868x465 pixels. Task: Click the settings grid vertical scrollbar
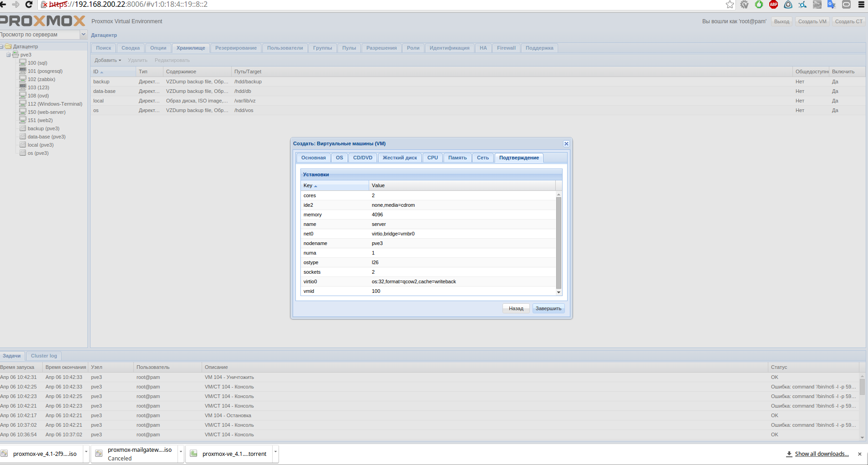click(558, 241)
